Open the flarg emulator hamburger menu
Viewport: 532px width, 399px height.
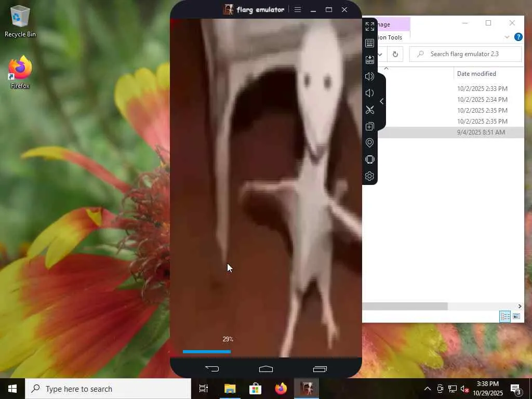[298, 9]
